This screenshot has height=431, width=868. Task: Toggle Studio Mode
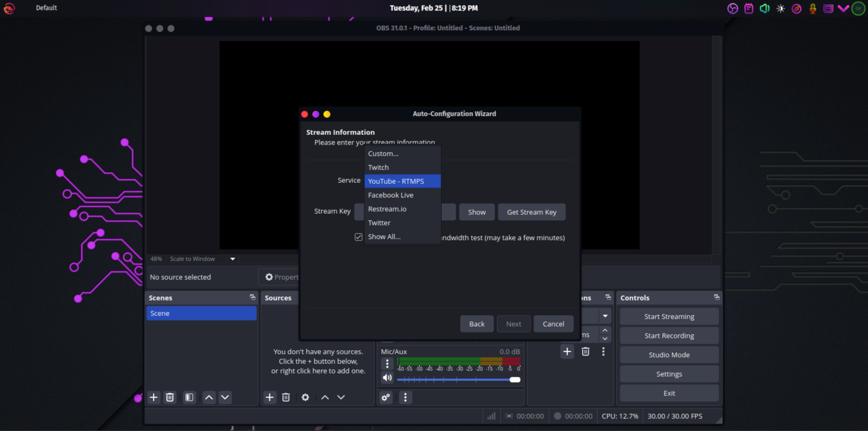pos(669,355)
